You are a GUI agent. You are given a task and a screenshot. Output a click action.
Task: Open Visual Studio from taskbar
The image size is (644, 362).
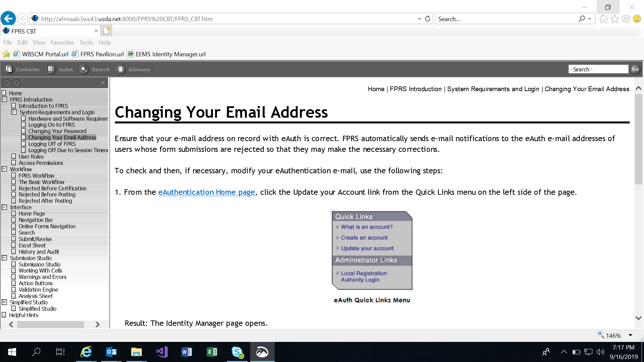(162, 352)
